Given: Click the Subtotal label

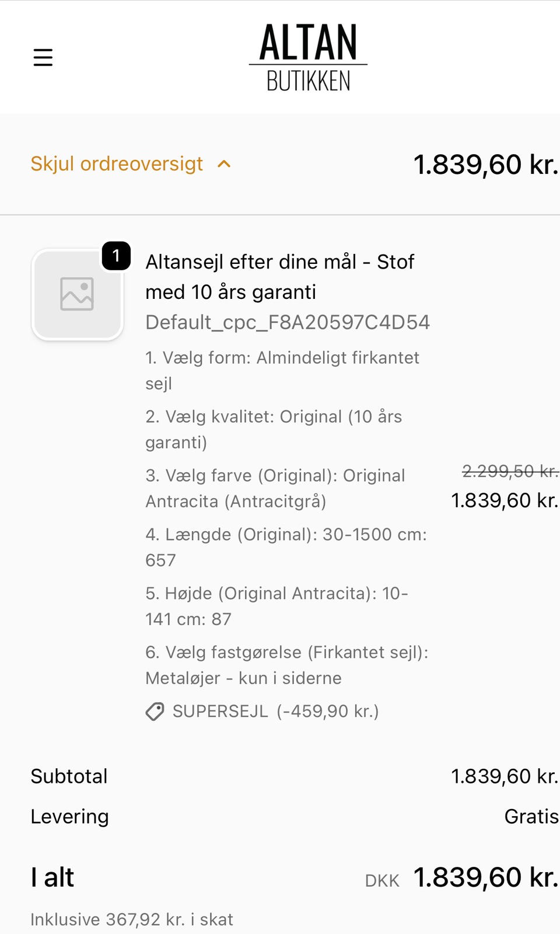Looking at the screenshot, I should [69, 776].
